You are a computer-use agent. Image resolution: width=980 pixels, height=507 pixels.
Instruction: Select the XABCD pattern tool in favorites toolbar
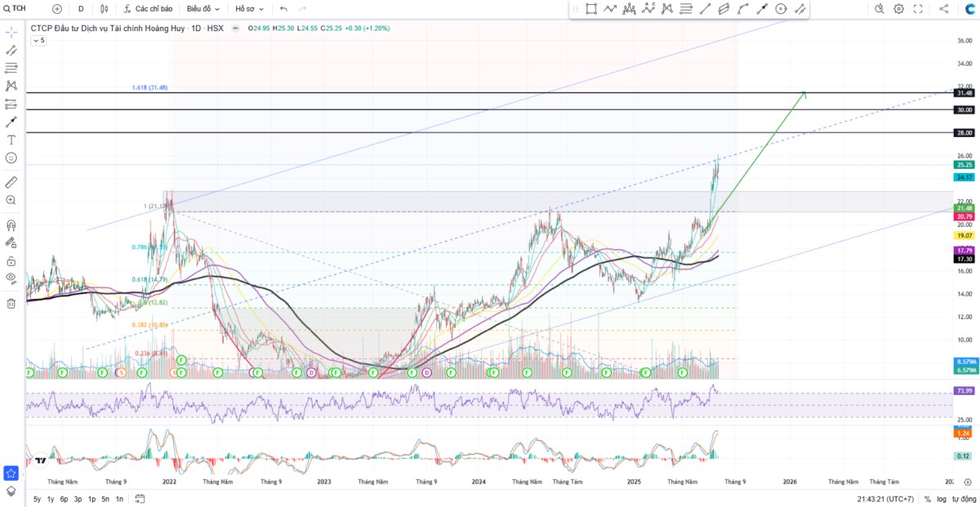click(667, 9)
